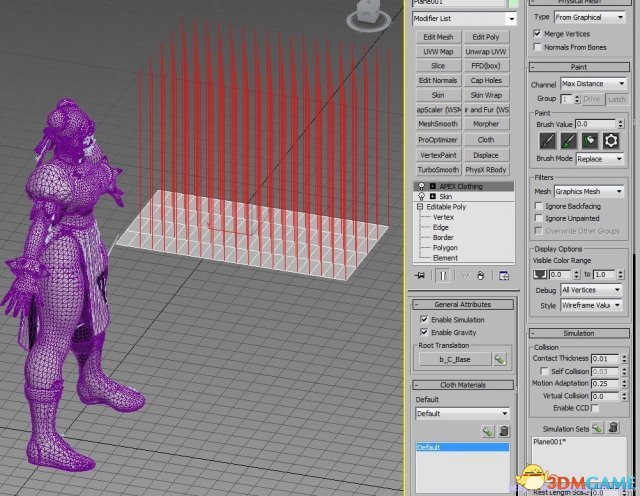
Task: Enable Ignore Backfacing checkbox
Action: 539,206
